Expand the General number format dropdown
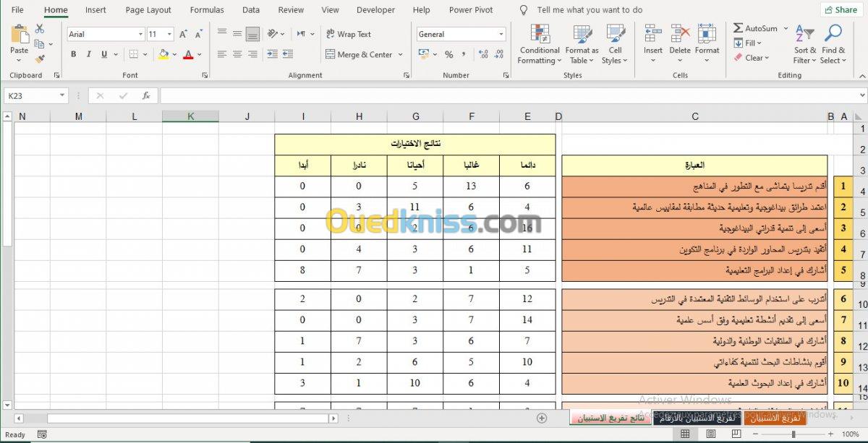The height and width of the screenshot is (443, 868). coord(501,34)
